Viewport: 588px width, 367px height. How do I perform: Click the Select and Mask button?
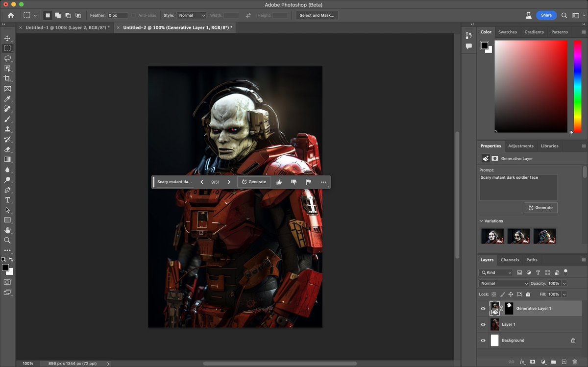(317, 15)
